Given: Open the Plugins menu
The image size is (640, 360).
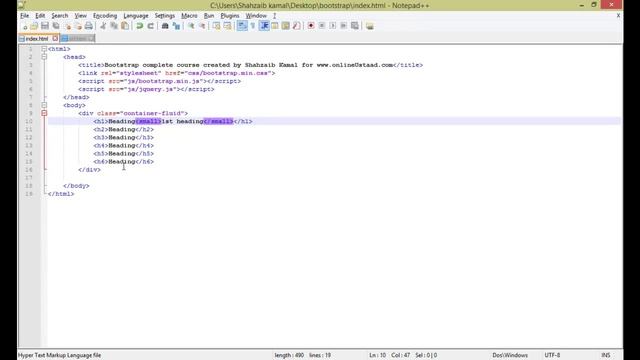Looking at the screenshot, I should tap(230, 16).
